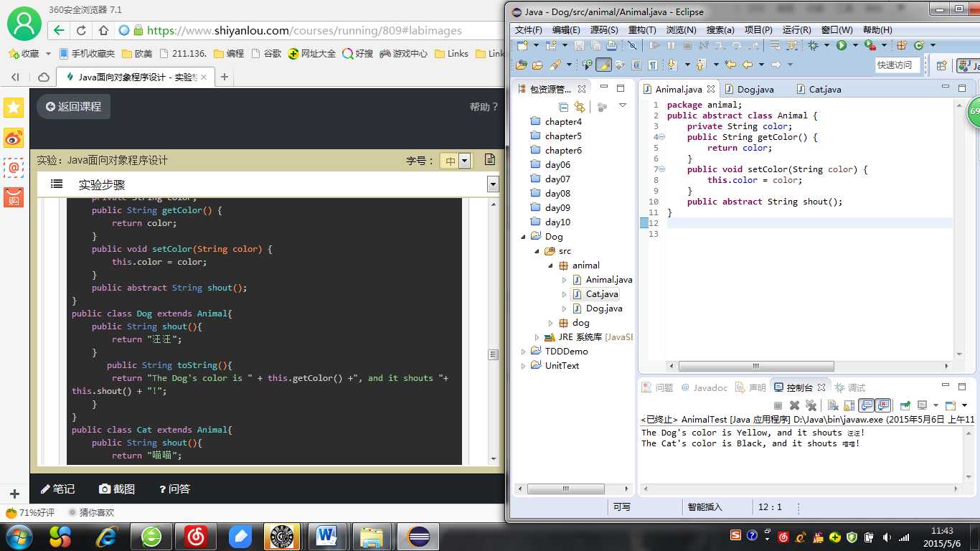Image resolution: width=980 pixels, height=551 pixels.
Task: Click Remove All Terminated Launches icon
Action: 811,405
